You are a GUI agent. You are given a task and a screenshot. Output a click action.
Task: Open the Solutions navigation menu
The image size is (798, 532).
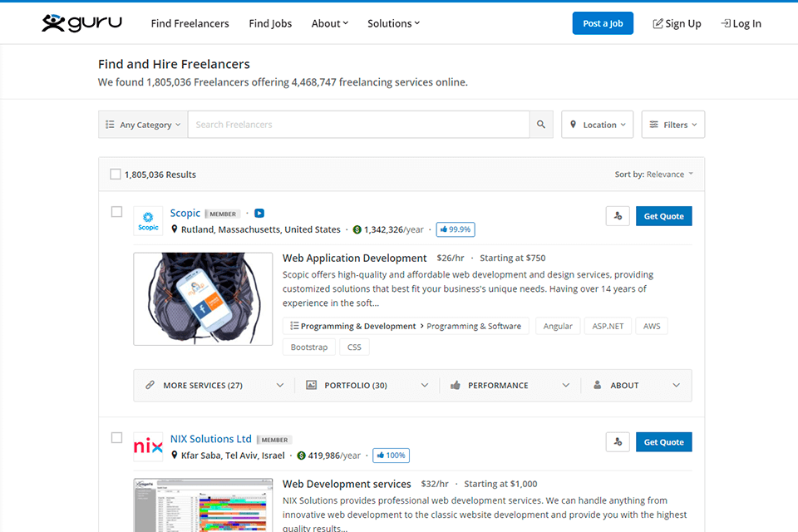coord(393,23)
